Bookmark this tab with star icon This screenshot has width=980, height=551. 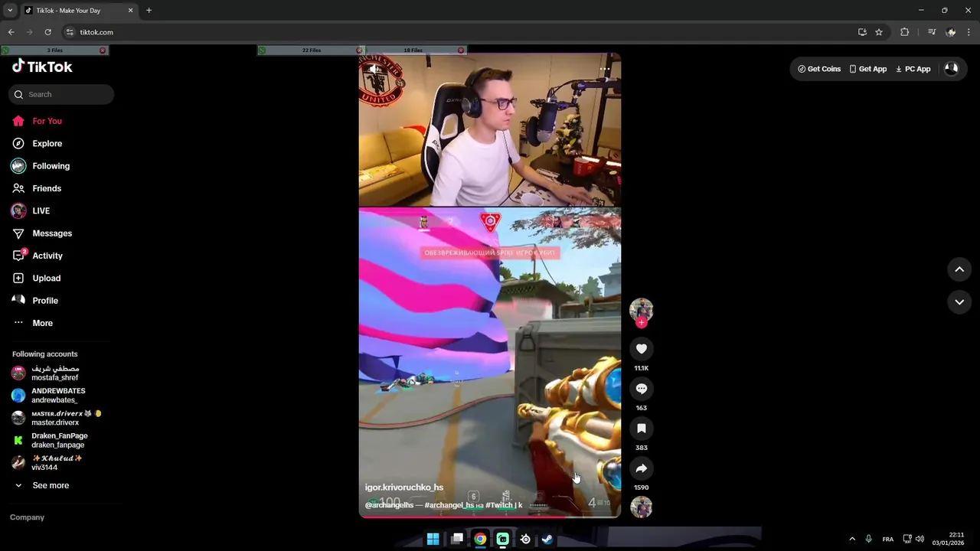click(879, 32)
